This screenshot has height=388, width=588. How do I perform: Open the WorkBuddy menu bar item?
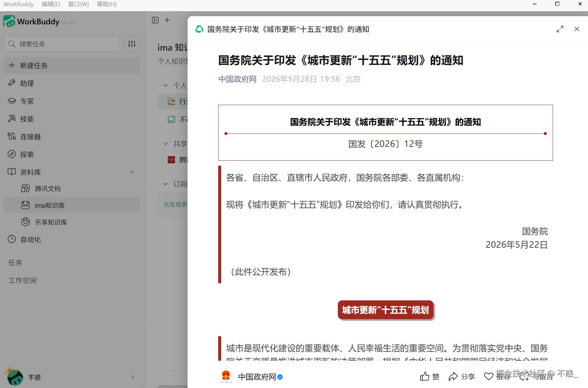pos(18,4)
